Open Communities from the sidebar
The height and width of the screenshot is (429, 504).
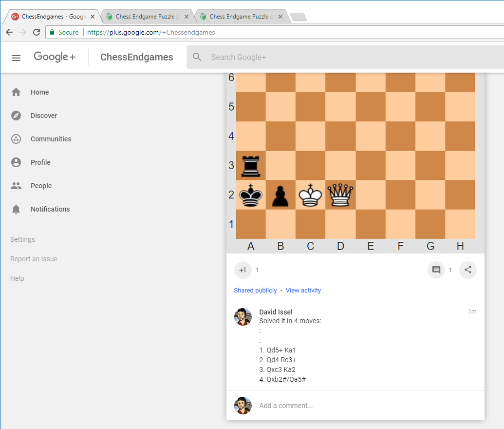pyautogui.click(x=51, y=139)
